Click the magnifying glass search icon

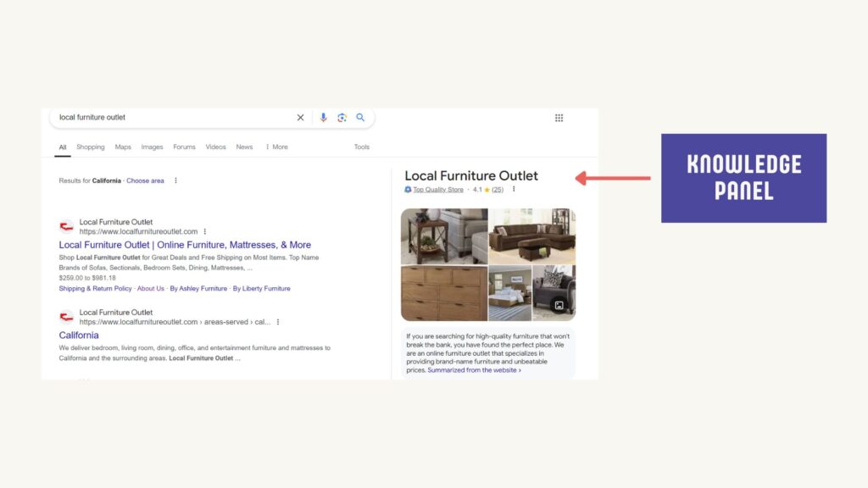coord(360,117)
